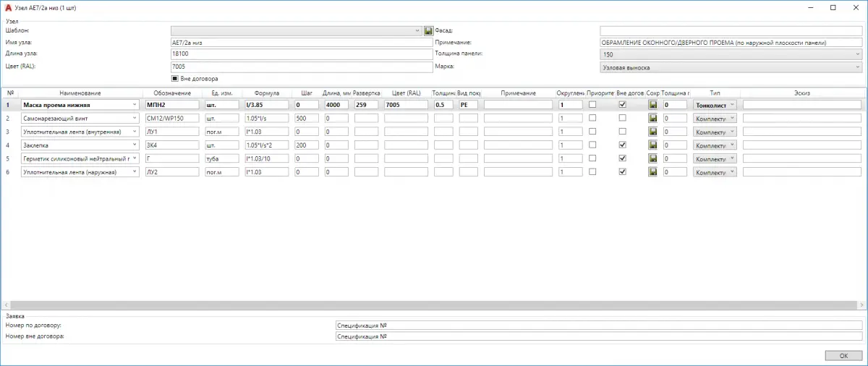Uncheck Вне договора for Герметик силиконовый row

click(623, 158)
